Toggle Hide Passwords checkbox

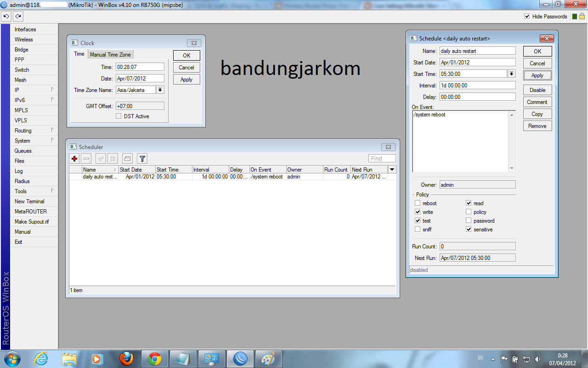pos(527,16)
